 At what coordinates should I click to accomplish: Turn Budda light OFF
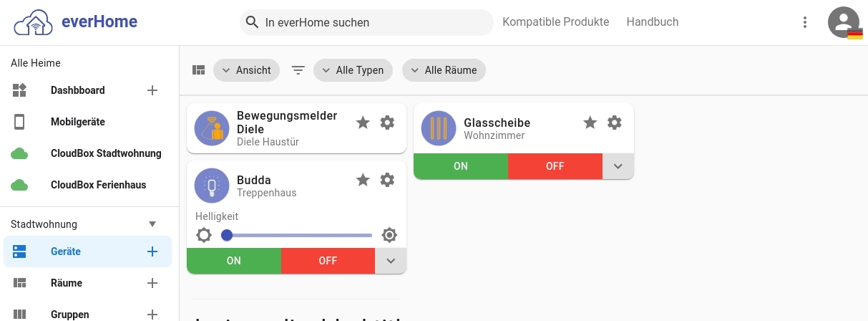328,261
